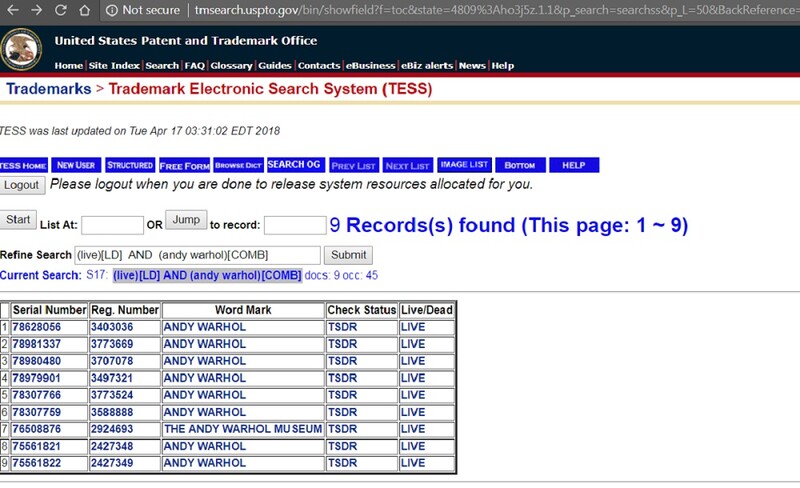Click the Next List button
Screen dimensions: 800x488
click(408, 165)
